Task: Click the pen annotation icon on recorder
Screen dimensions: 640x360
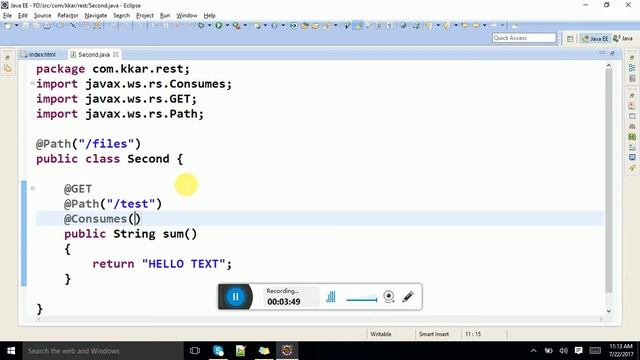Action: coord(408,296)
